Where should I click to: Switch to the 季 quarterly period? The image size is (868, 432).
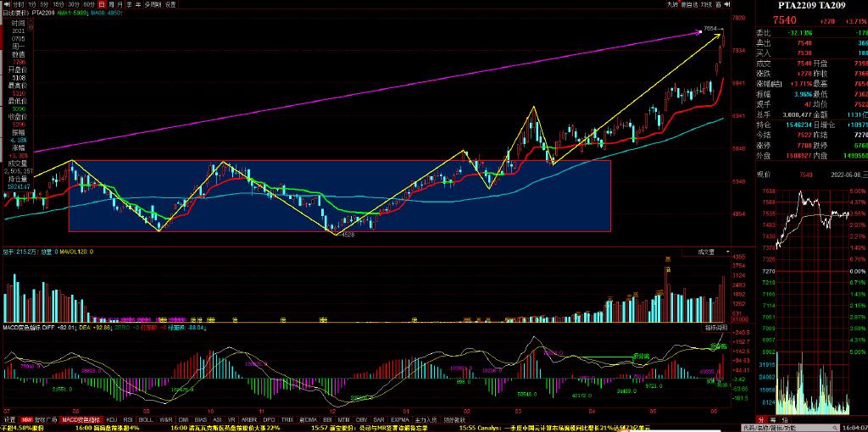tap(129, 4)
